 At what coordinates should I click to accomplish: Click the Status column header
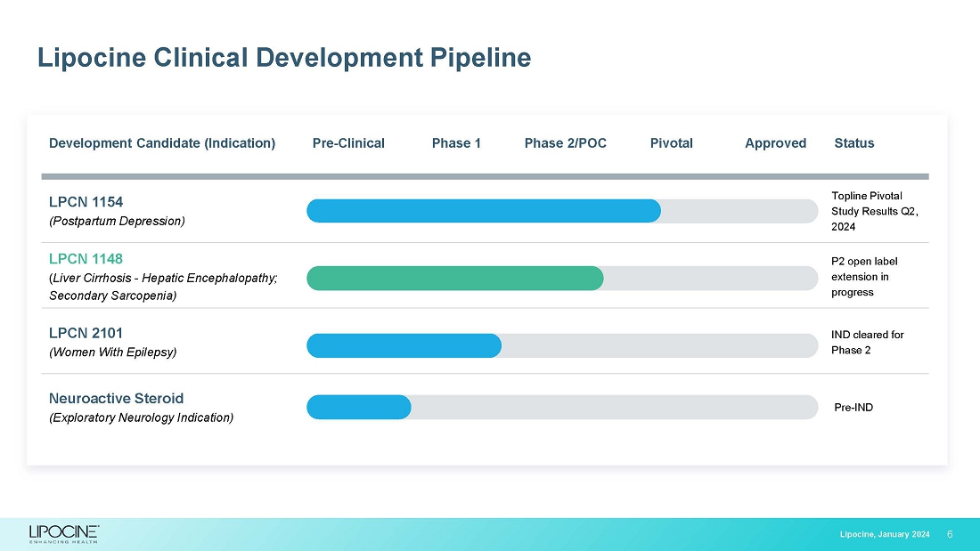click(853, 143)
